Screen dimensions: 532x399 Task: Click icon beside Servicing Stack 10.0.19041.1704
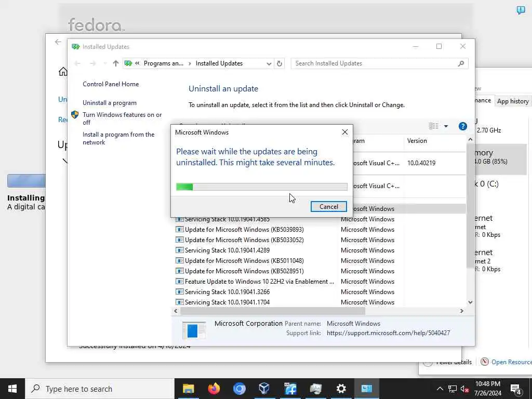pos(179,302)
